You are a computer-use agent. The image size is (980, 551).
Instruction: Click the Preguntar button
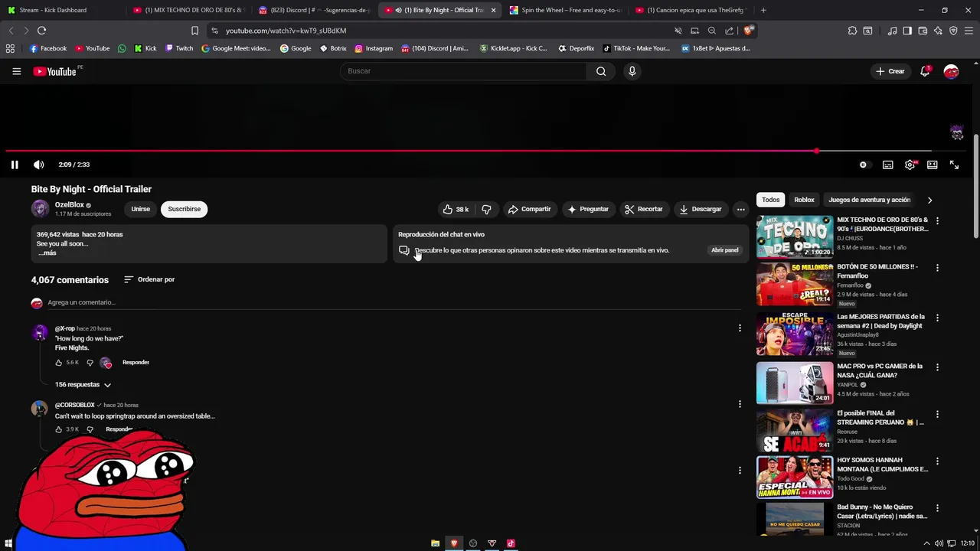point(588,209)
